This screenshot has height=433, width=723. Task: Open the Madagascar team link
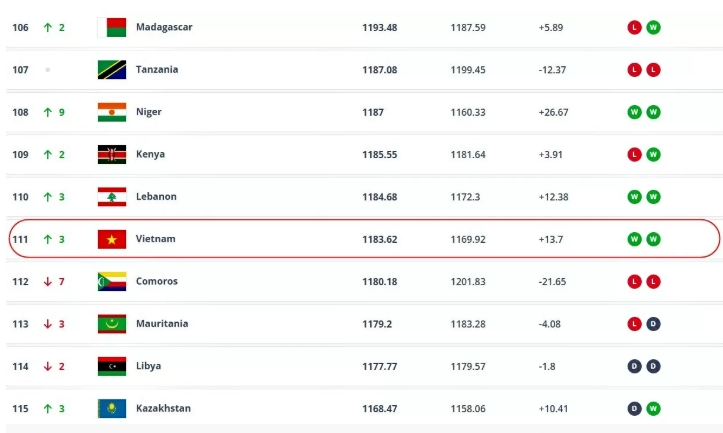point(164,27)
